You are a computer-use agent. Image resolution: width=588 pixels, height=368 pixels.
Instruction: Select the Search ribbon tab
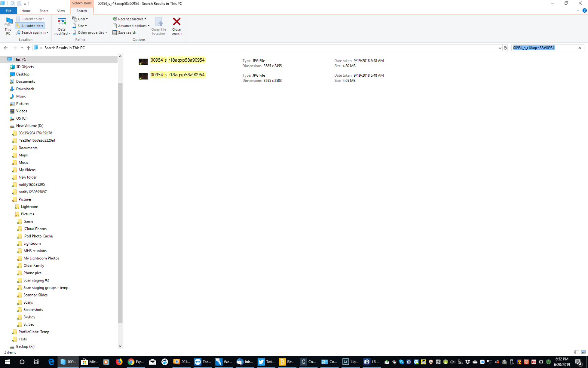tap(82, 11)
